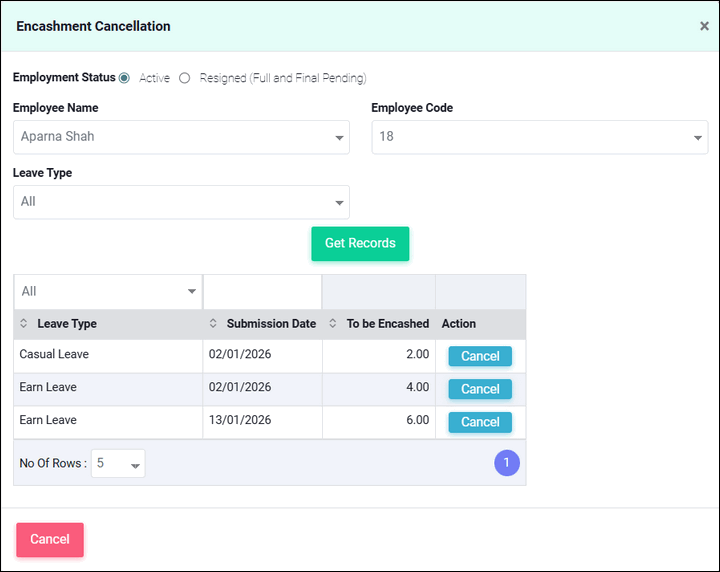The width and height of the screenshot is (720, 572).
Task: Click the Submission Date filter field
Action: [x=262, y=291]
